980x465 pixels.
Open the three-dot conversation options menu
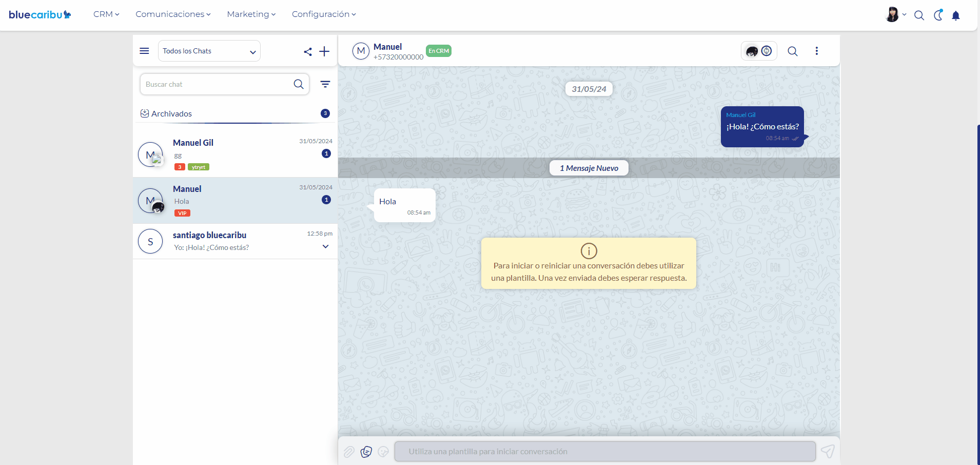[817, 51]
